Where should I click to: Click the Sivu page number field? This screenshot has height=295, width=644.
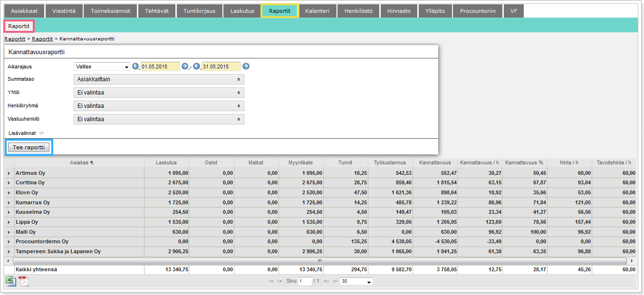pyautogui.click(x=305, y=281)
